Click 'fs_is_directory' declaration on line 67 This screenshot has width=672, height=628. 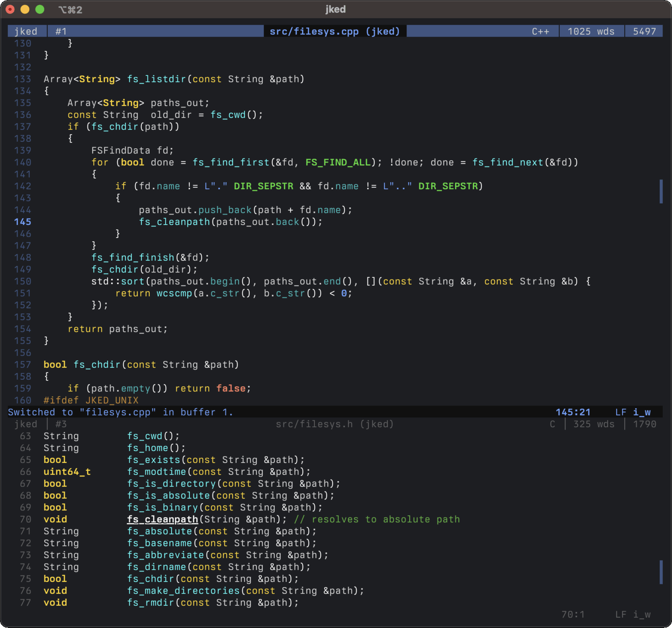pyautogui.click(x=172, y=484)
